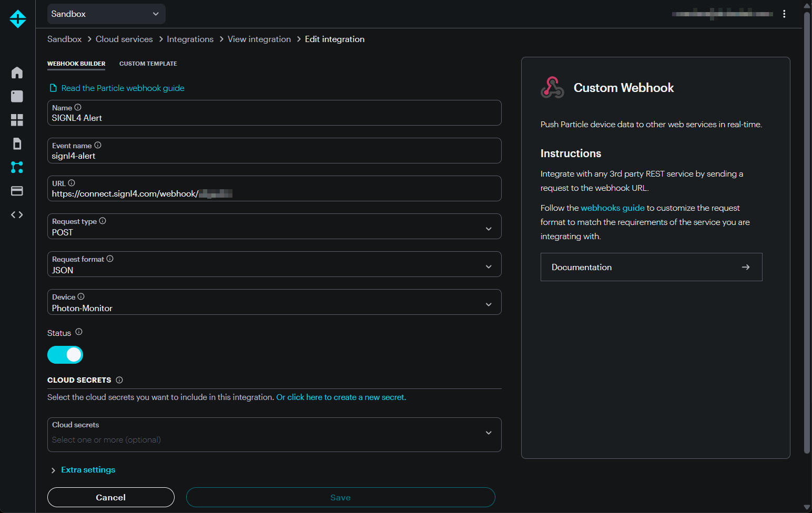Click the Edit integration breadcrumb text
Viewport: 812px width, 513px height.
point(334,39)
